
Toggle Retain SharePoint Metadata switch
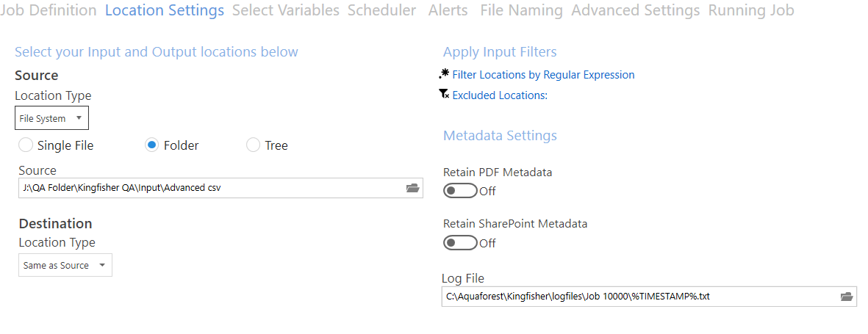[x=461, y=243]
